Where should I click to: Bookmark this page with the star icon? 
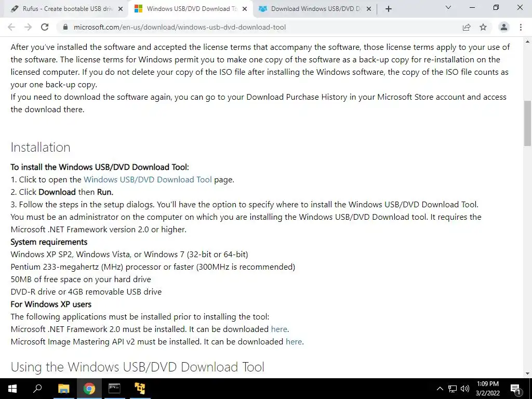(483, 27)
